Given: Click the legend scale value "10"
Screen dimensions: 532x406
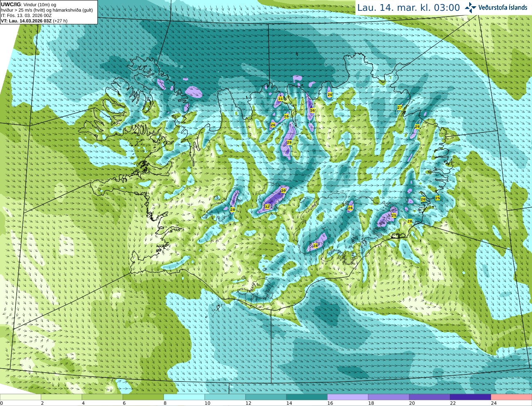Looking at the screenshot, I should 207,403.
